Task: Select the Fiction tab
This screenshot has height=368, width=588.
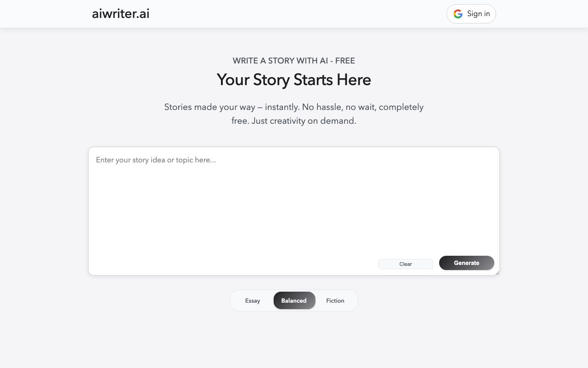Action: click(x=335, y=300)
